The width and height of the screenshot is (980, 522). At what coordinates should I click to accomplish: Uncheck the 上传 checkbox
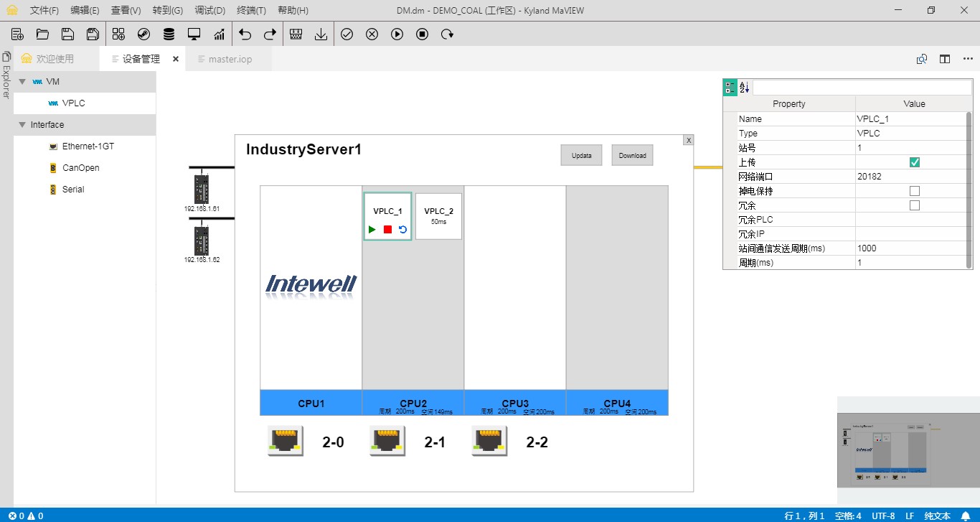pos(914,162)
